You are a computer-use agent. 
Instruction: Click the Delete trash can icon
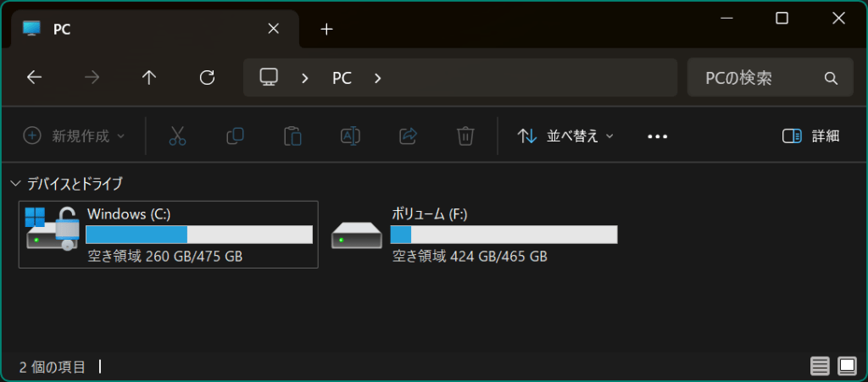465,136
